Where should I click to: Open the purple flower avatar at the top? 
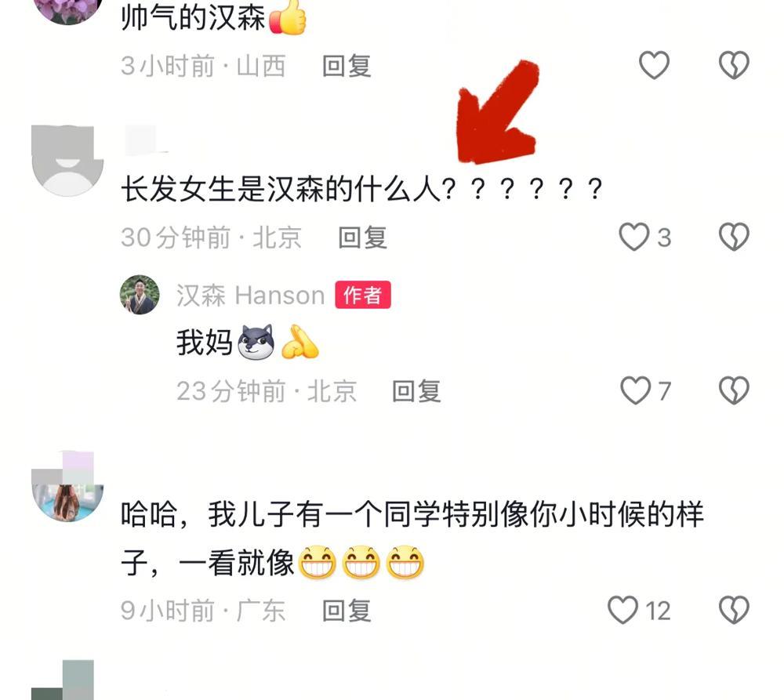(x=67, y=10)
